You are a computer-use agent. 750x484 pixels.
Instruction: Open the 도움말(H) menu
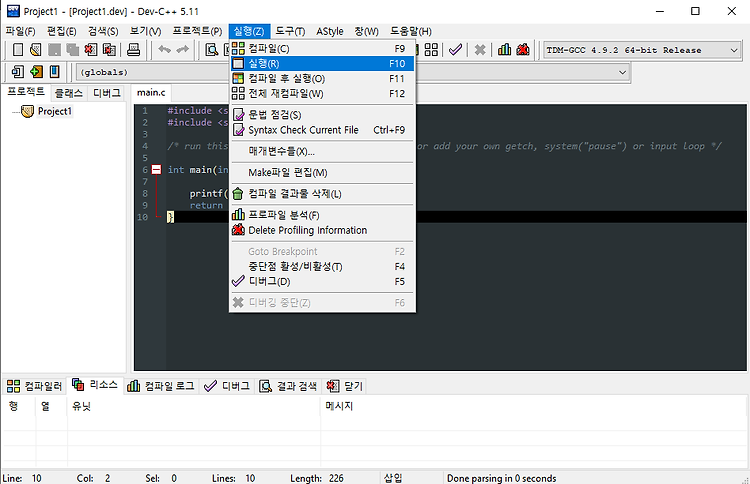[x=410, y=32]
